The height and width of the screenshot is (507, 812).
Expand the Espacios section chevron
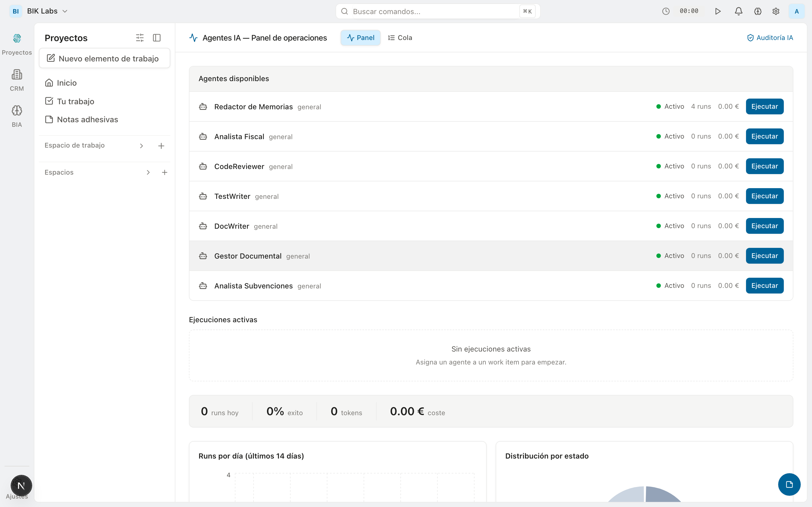click(148, 172)
